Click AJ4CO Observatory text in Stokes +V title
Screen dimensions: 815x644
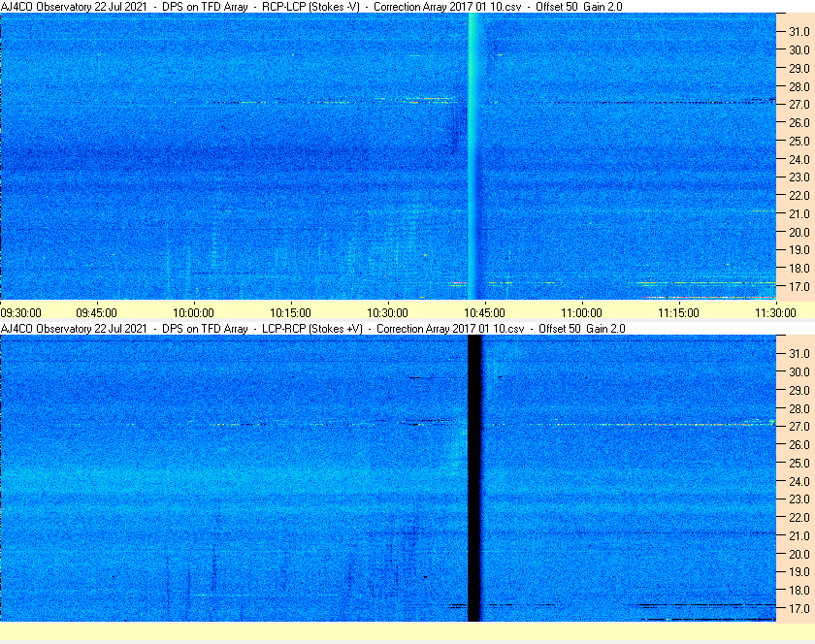pyautogui.click(x=74, y=329)
